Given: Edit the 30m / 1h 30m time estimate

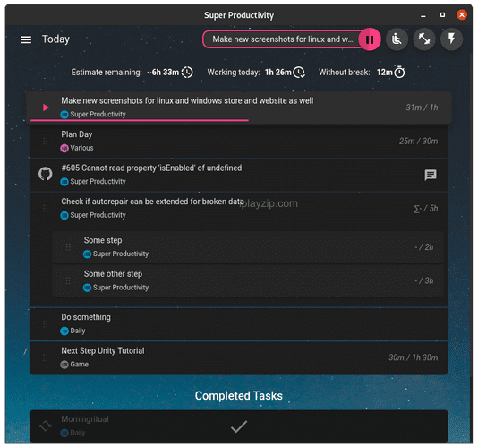Looking at the screenshot, I should tap(413, 358).
